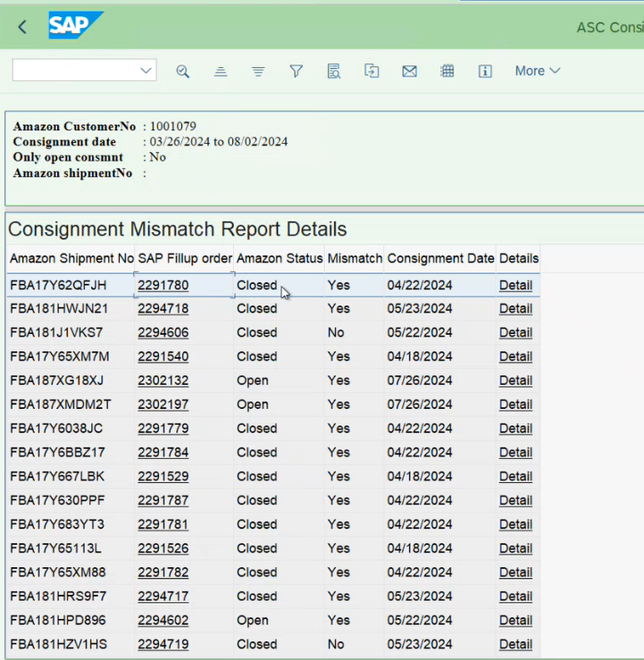The height and width of the screenshot is (660, 644).
Task: Click Mismatch No for shipment FBA181HZV1HS
Action: (336, 645)
